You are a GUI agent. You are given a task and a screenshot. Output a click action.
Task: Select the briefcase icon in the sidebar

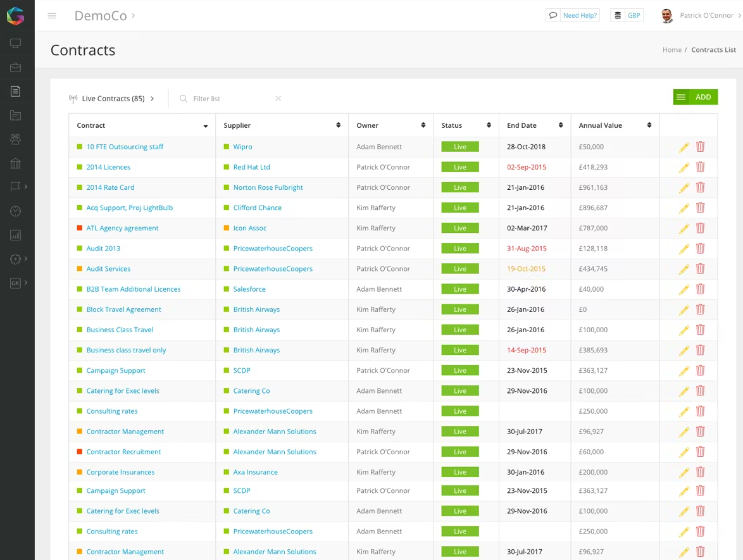(x=16, y=67)
